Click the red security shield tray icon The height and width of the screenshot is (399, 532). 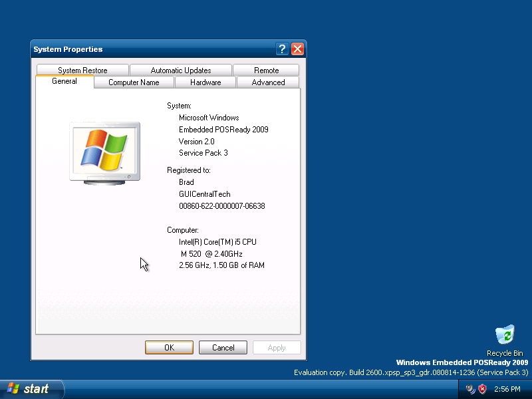(482, 389)
